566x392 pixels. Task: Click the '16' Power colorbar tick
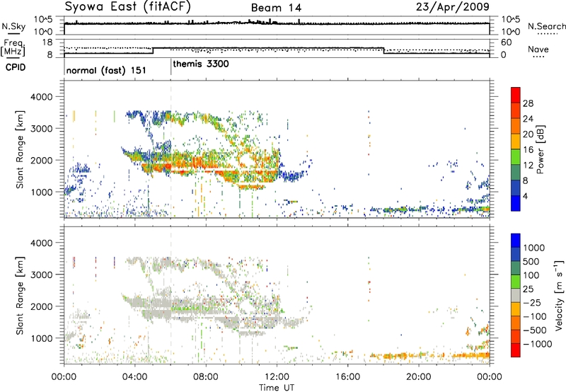tap(528, 150)
